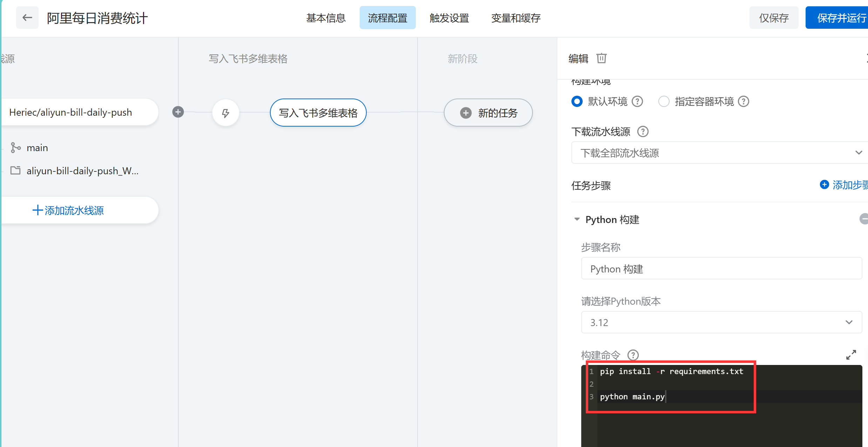Switch to the 基本信息 tab

(x=326, y=18)
